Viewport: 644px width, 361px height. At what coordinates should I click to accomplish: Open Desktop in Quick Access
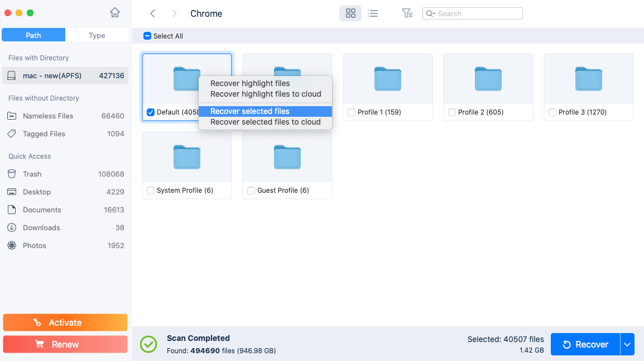point(65,192)
